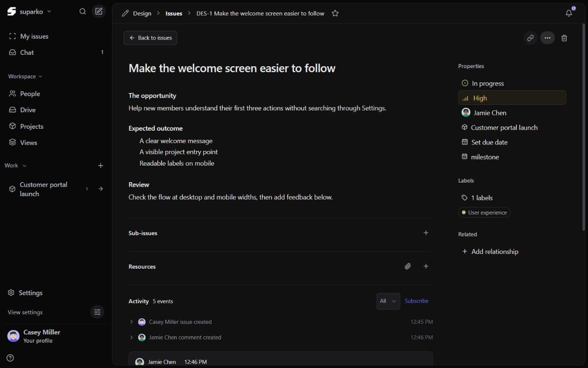Expand Jamie Chen comment created event

tap(131, 338)
